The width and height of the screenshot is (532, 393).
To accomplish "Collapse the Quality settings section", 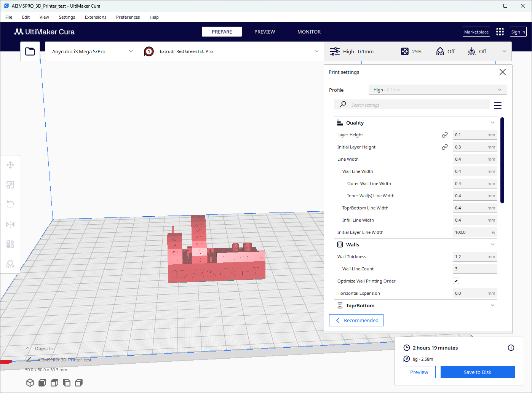I will [492, 123].
